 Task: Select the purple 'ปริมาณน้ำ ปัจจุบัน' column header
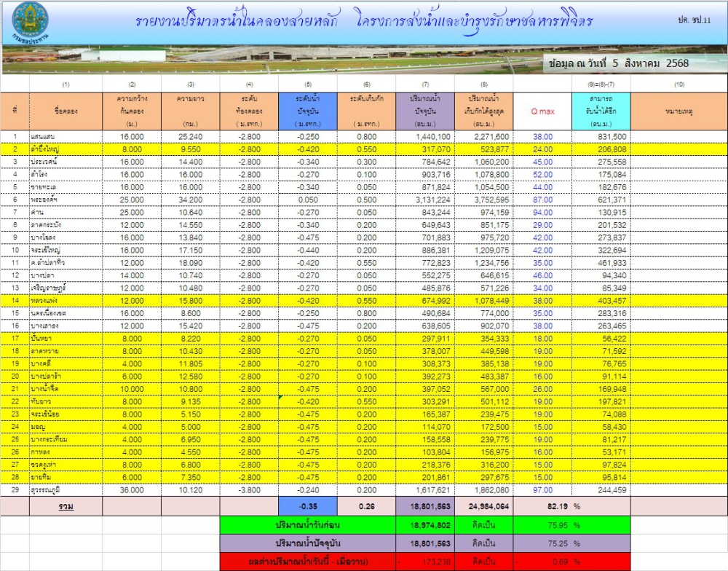pos(425,111)
